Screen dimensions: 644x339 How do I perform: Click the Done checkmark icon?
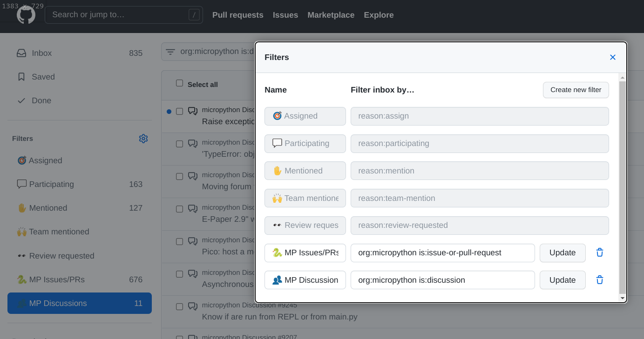[21, 100]
